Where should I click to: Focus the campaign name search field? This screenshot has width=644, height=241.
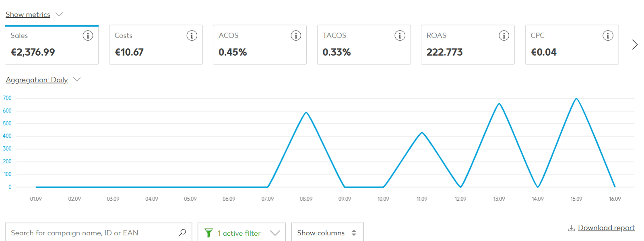91,233
